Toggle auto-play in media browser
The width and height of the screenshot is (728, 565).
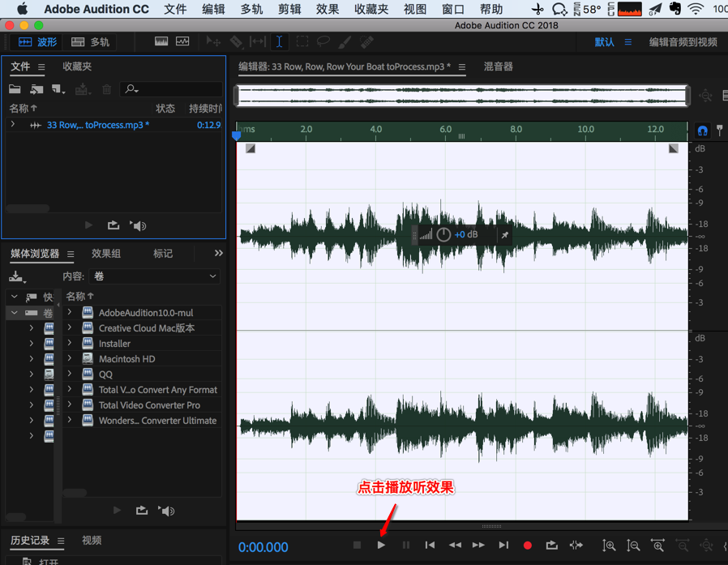click(166, 511)
